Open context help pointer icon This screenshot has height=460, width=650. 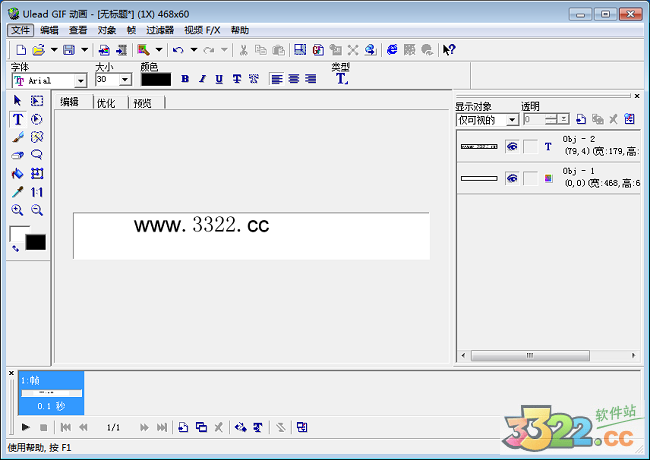[449, 50]
